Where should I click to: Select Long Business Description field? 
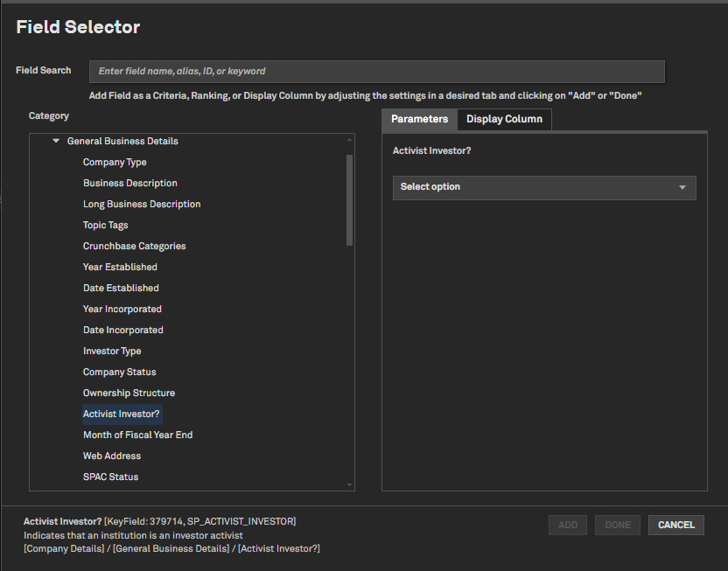tap(142, 204)
